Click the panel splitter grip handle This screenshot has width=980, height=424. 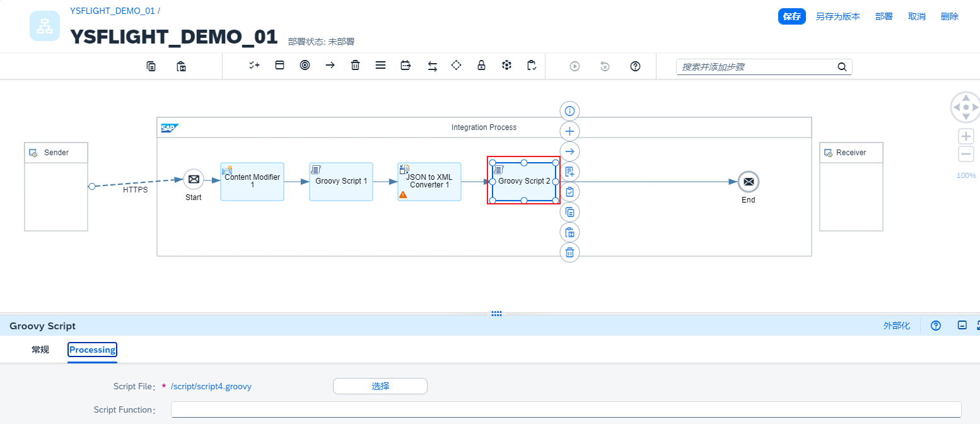point(496,314)
